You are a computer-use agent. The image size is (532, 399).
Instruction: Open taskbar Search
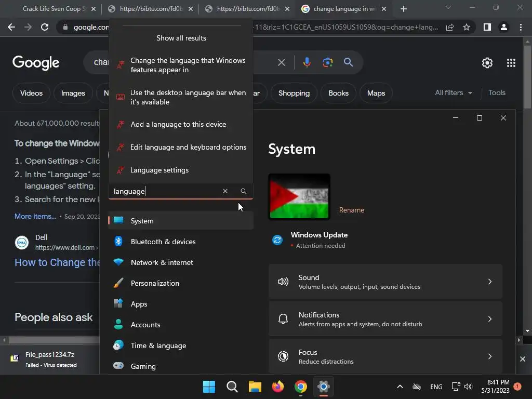click(232, 387)
